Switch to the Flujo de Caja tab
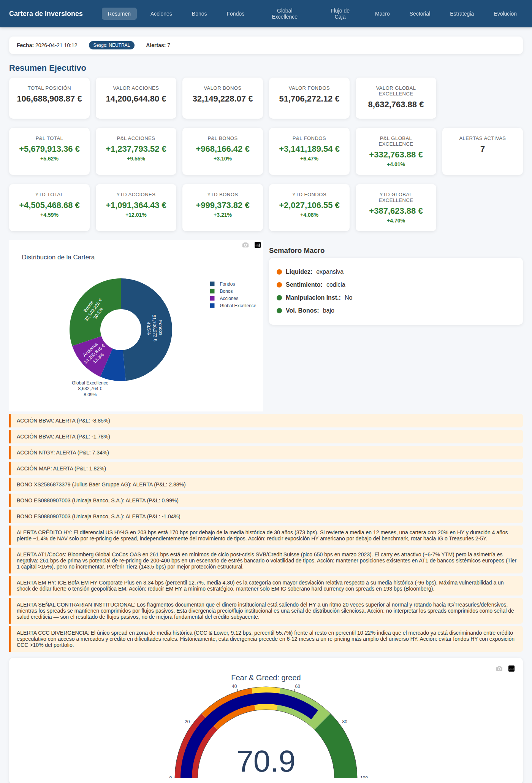Viewport: 532px width, 783px height. 340,14
